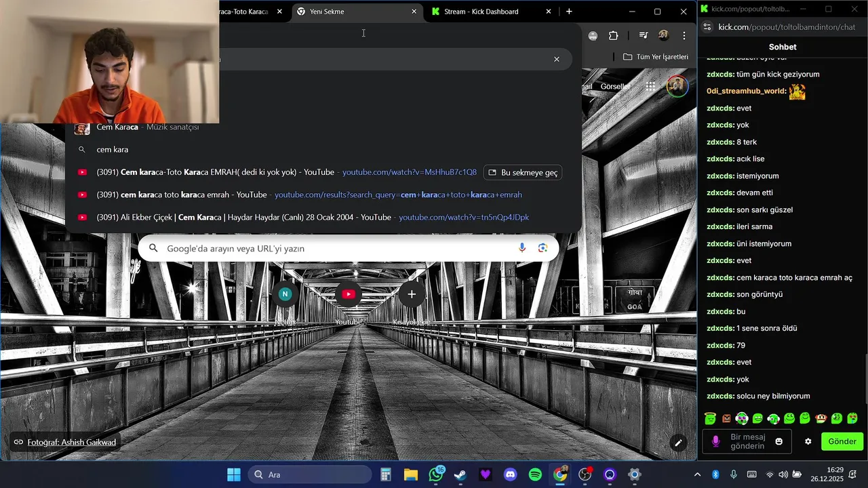Image resolution: width=868 pixels, height=488 pixels.
Task: Click the Chrome toolbar profile avatar
Action: point(664,36)
